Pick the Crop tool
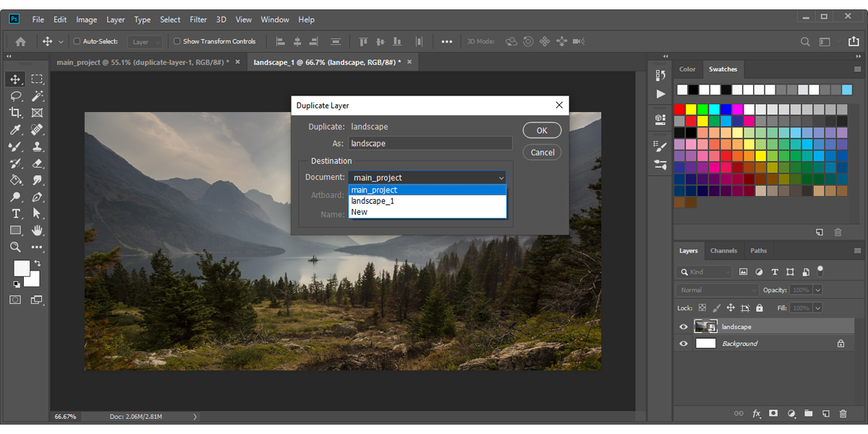 click(x=15, y=113)
